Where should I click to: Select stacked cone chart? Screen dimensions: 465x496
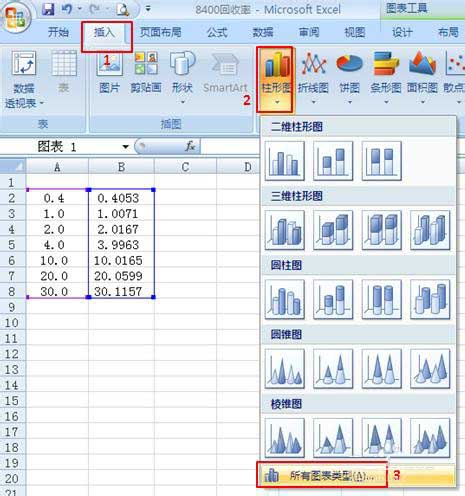click(333, 369)
